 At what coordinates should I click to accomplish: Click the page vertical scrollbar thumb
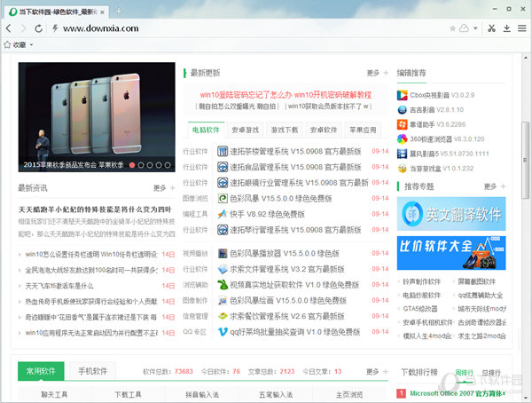coord(525,161)
